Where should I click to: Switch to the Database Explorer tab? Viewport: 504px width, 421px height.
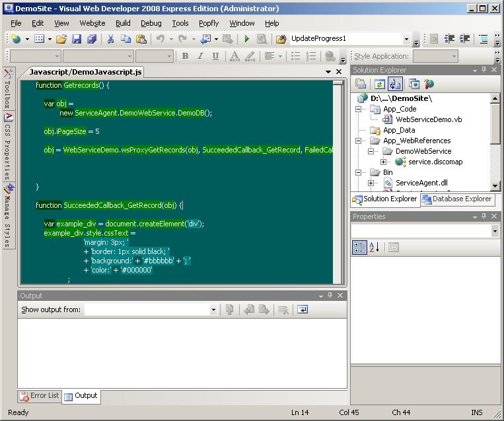click(x=458, y=199)
